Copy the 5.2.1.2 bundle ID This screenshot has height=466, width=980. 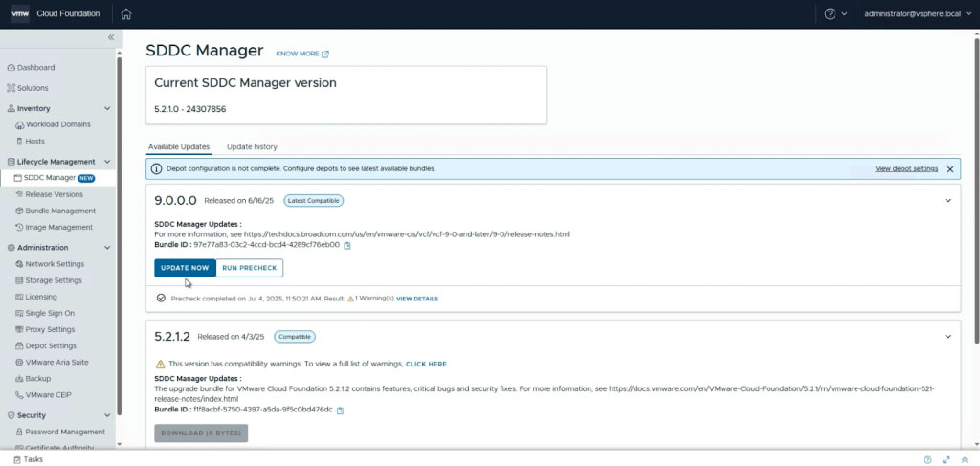coord(340,411)
